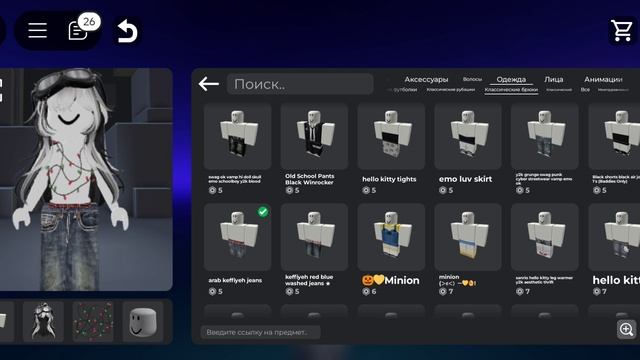640x360 pixels.
Task: Select swag ok vamp pants item
Action: coord(238,136)
